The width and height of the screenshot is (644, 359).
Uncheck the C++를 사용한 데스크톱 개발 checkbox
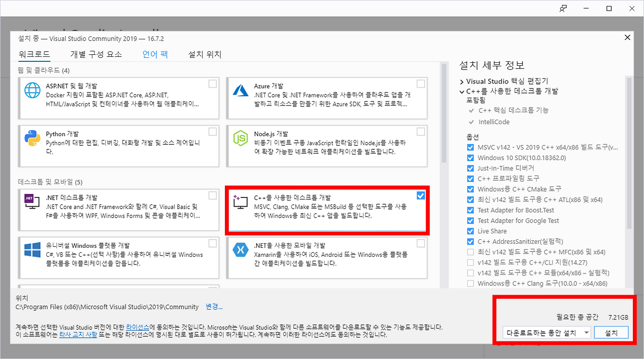pyautogui.click(x=421, y=195)
